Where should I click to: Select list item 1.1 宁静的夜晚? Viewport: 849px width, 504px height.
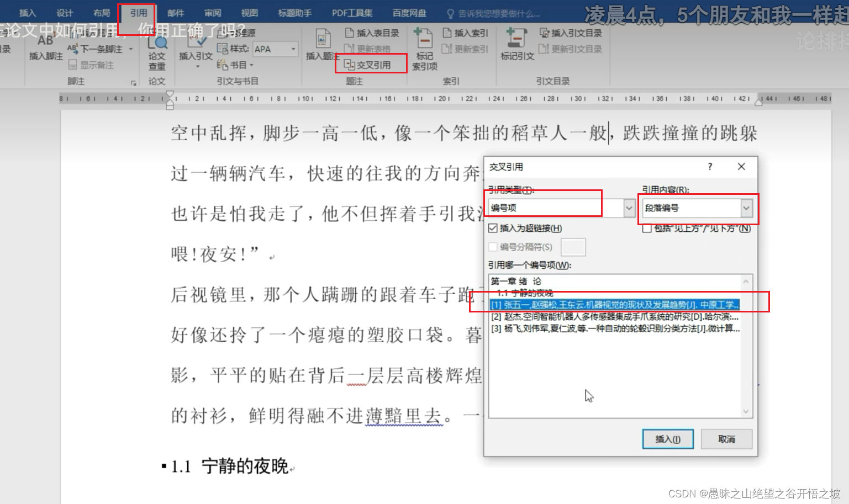click(615, 293)
